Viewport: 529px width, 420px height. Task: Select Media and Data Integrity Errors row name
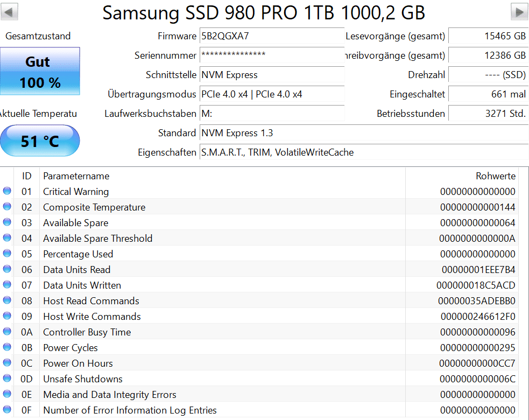pyautogui.click(x=110, y=395)
